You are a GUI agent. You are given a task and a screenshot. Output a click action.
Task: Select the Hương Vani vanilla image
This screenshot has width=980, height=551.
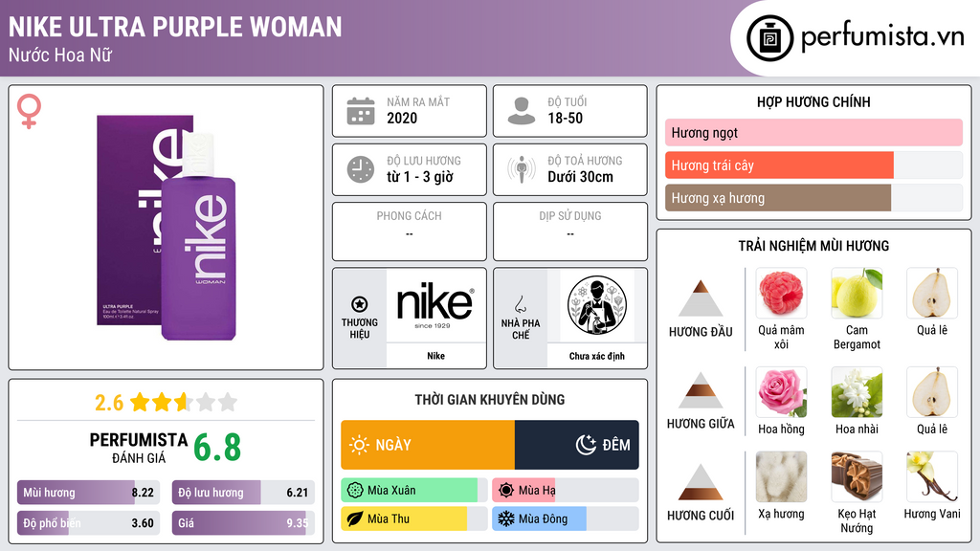(932, 476)
